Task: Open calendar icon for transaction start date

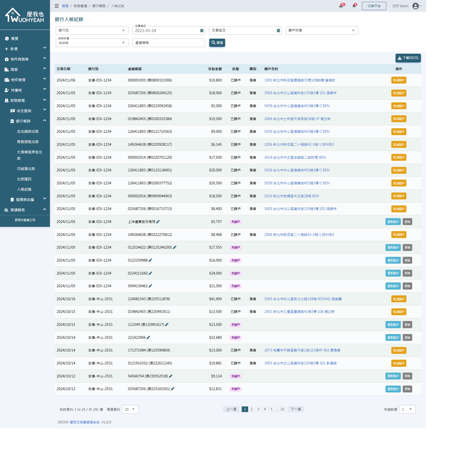Action: [x=202, y=31]
